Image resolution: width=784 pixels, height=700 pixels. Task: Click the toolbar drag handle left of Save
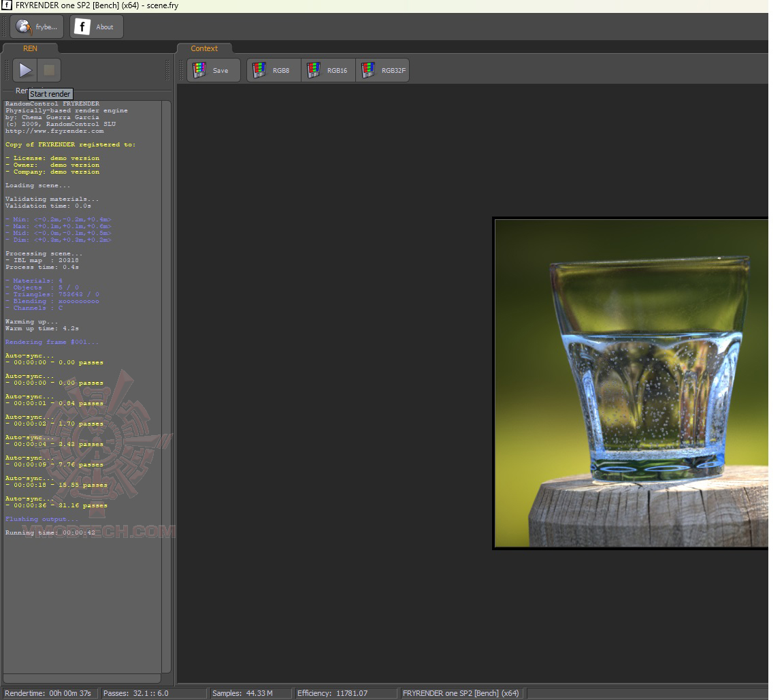181,70
